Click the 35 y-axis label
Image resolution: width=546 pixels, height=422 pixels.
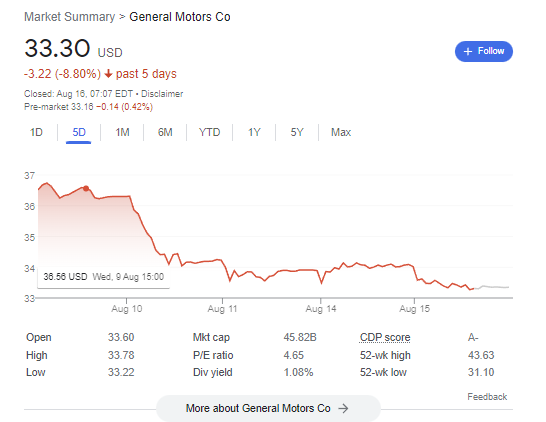pos(29,238)
